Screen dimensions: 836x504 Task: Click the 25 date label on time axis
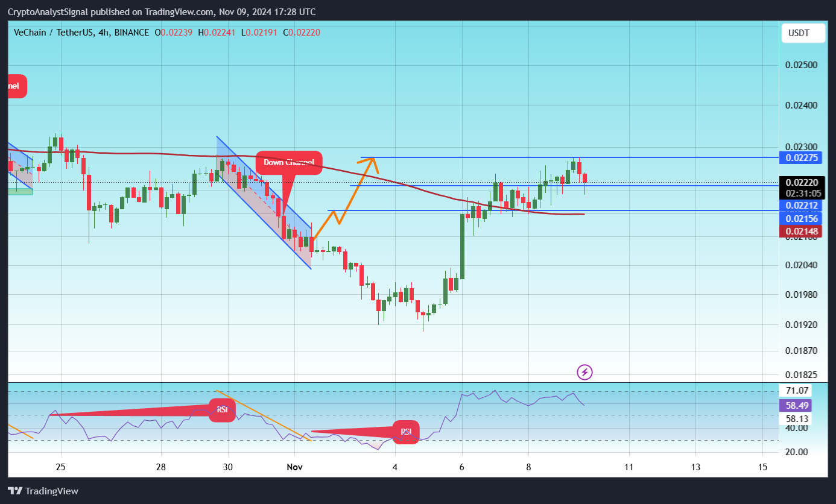pyautogui.click(x=60, y=467)
